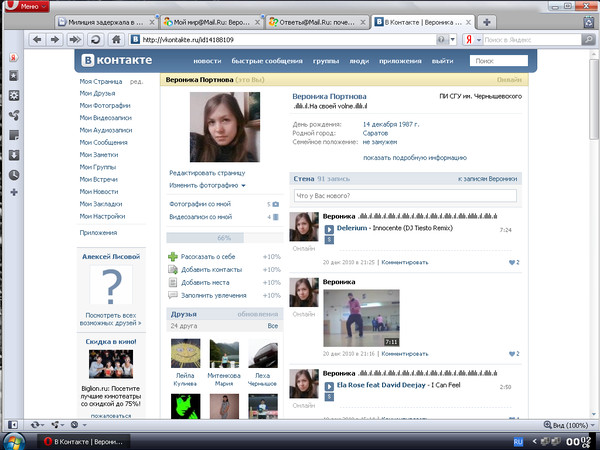Open Мои Настройки in left menu
The height and width of the screenshot is (450, 600).
[102, 216]
